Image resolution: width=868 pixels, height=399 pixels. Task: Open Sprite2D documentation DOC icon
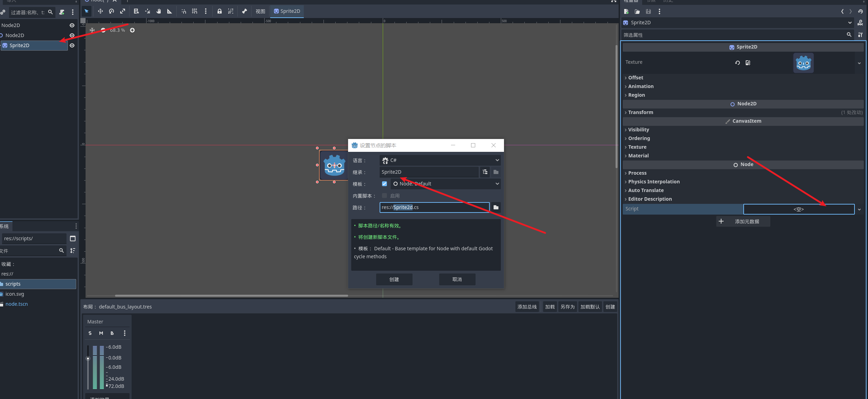860,23
